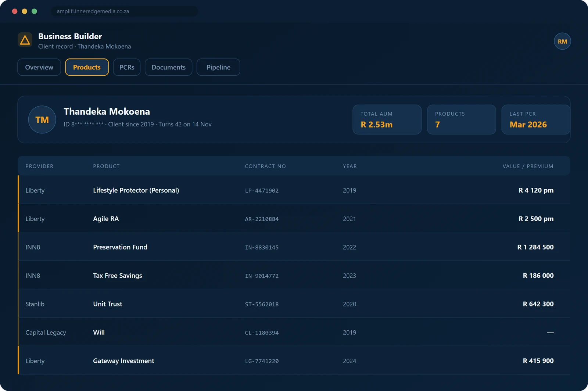Click contract number AR-2210884
588x391 pixels.
click(x=262, y=219)
